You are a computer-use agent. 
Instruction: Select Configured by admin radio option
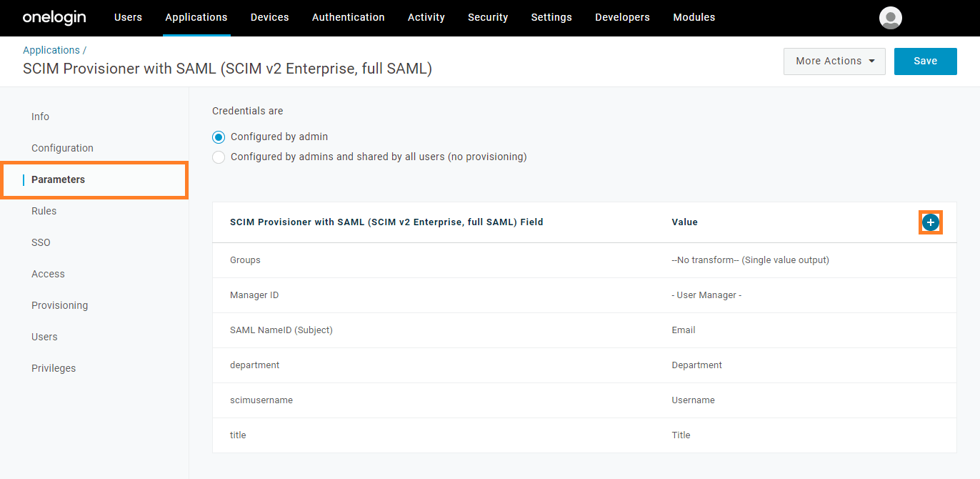(x=219, y=137)
